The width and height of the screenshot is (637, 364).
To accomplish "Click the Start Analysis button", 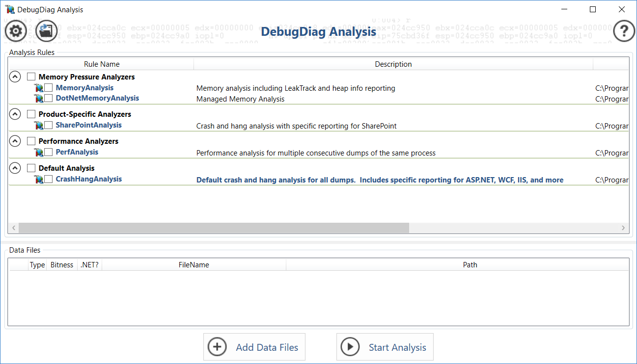I will click(385, 347).
